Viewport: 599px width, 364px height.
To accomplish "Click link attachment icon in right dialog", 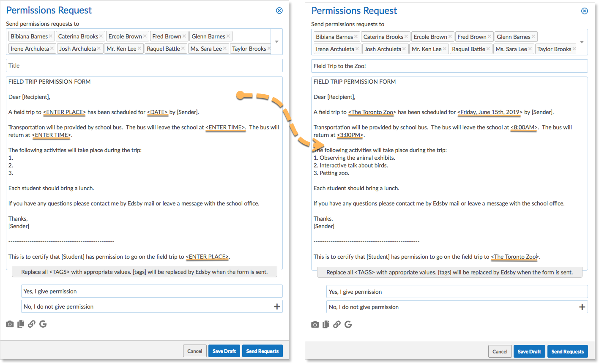I will tap(337, 325).
